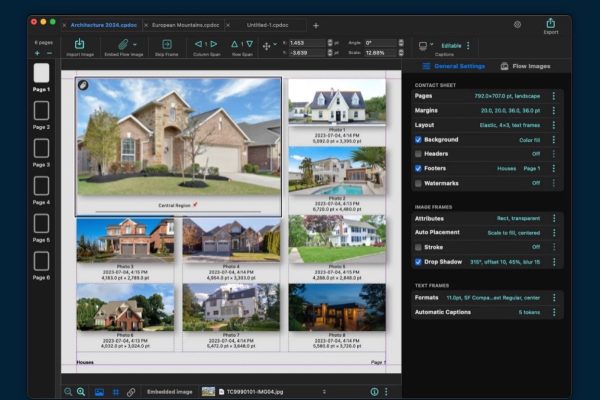This screenshot has width=600, height=400.
Task: Click the link chain icon in bottom bar
Action: [131, 392]
